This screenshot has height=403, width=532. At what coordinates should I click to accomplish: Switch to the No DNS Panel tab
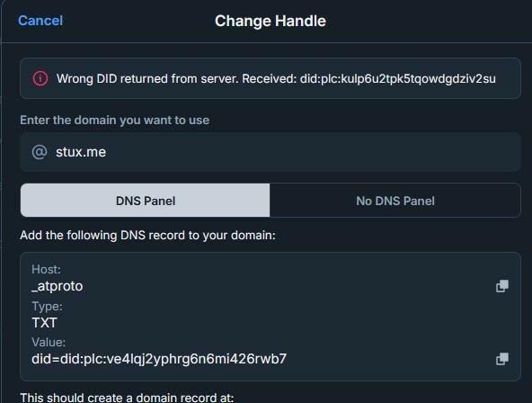[x=395, y=201]
